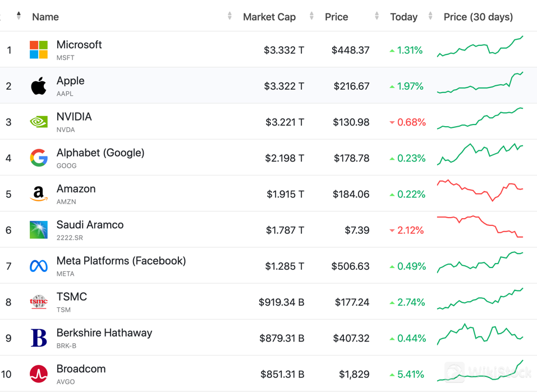Click the Google logo icon
Viewport: 537px width, 392px height.
click(39, 158)
